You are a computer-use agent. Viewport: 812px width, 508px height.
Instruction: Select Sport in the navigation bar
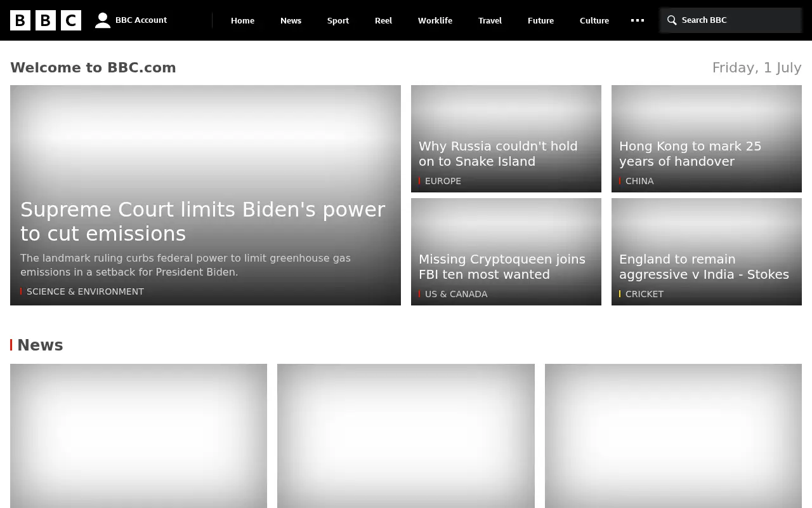pos(338,20)
